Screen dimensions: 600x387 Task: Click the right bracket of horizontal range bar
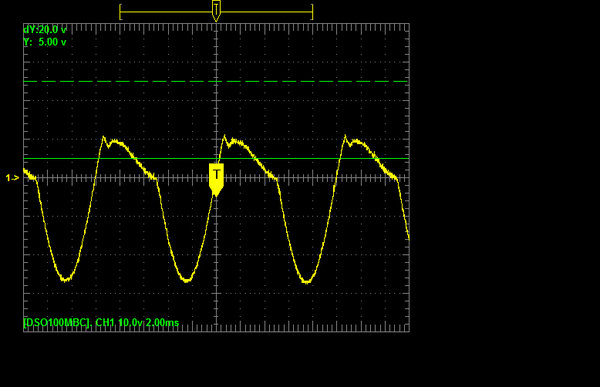pos(313,12)
